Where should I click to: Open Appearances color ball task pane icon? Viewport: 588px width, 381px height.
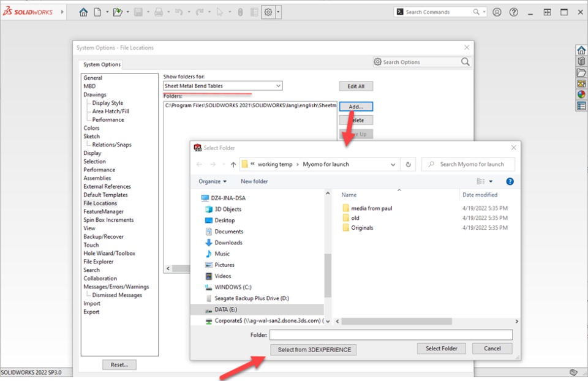581,94
